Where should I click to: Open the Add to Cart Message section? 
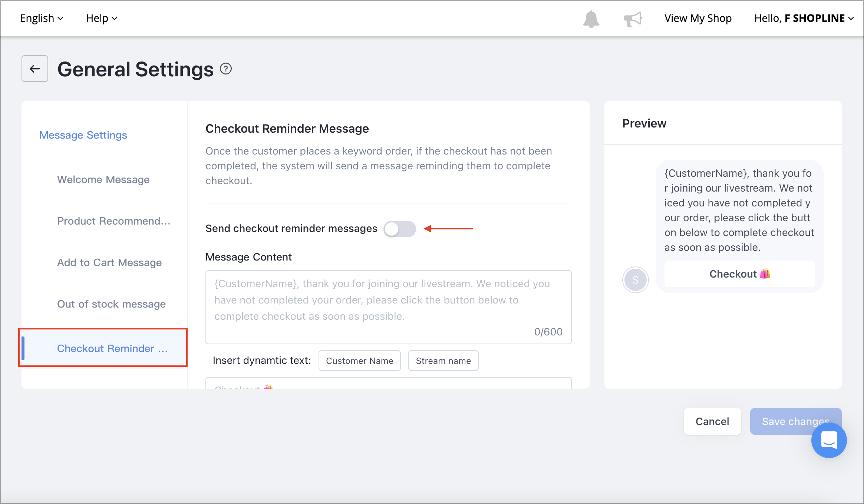pos(109,262)
